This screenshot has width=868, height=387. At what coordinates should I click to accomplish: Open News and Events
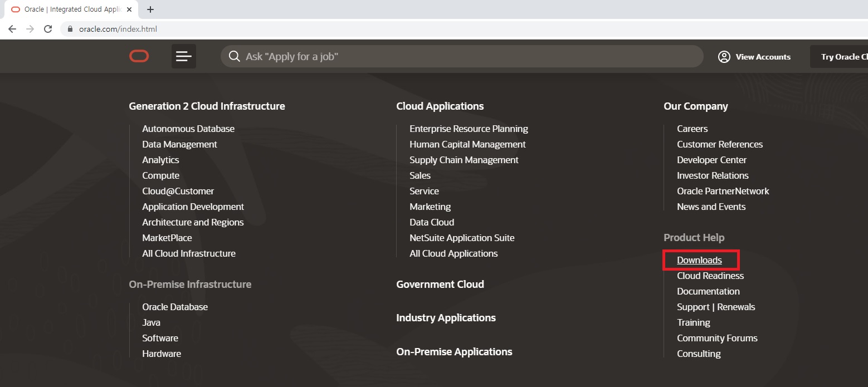pos(711,207)
